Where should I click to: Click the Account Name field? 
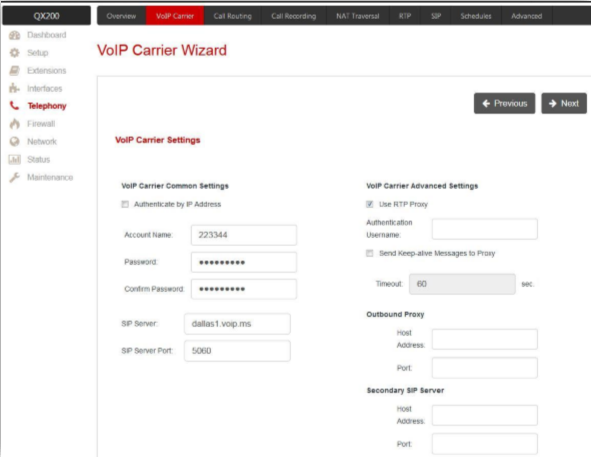click(244, 235)
